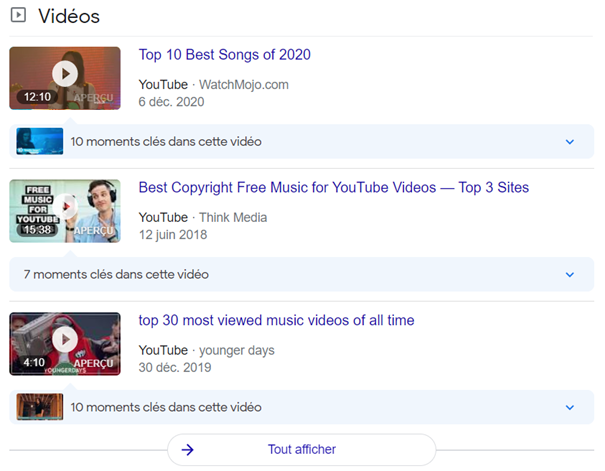Image resolution: width=605 pixels, height=471 pixels.
Task: Click the 12:10 duration badge
Action: [37, 96]
